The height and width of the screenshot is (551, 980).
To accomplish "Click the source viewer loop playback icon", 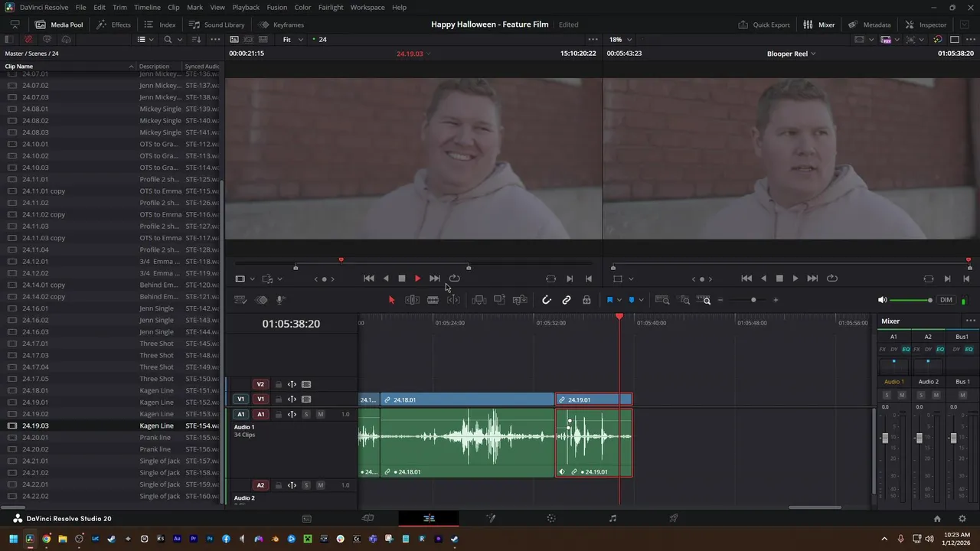I will tap(455, 279).
